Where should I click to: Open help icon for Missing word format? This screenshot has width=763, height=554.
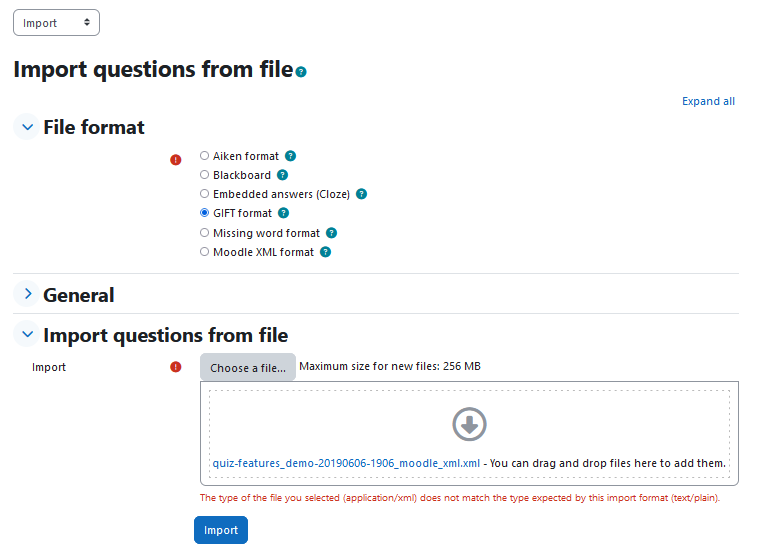(x=331, y=233)
